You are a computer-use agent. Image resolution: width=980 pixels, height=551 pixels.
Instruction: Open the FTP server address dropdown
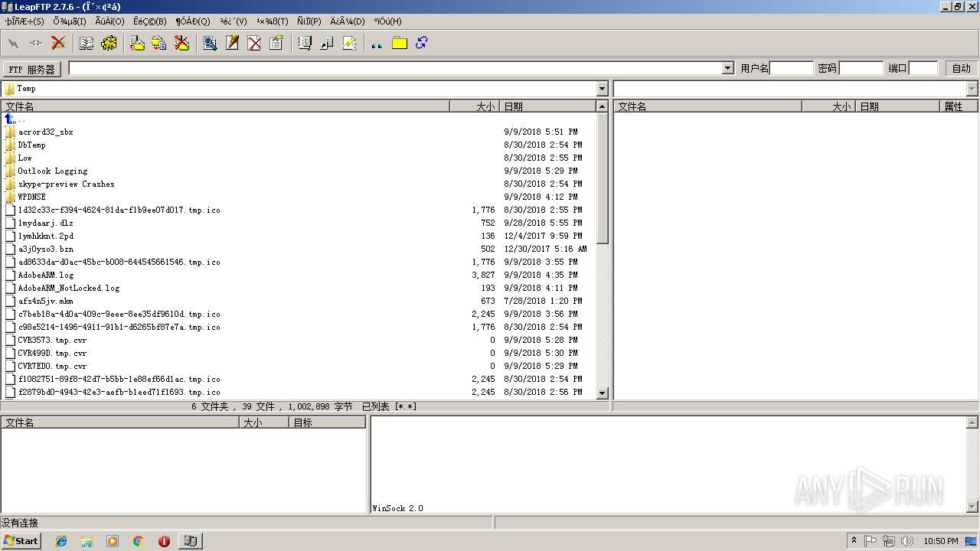click(727, 68)
